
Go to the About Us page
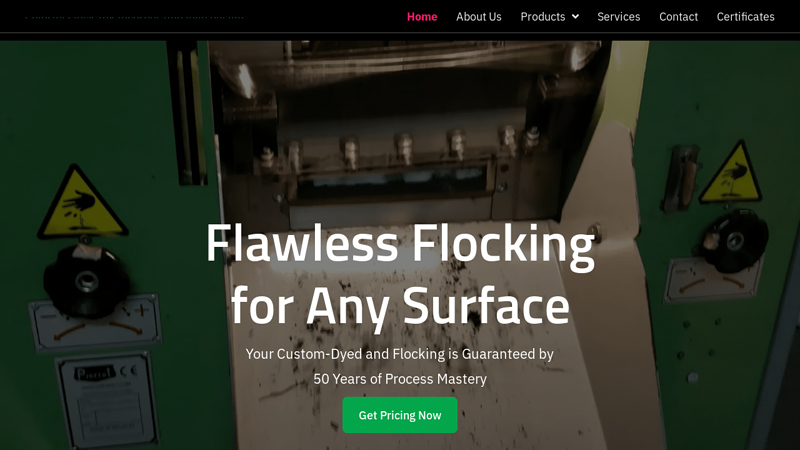(x=479, y=17)
